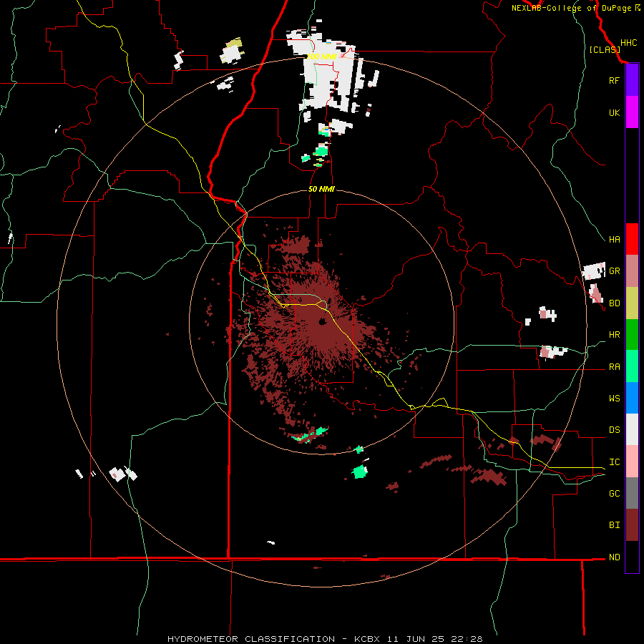Click the BD legend label
This screenshot has height=644, width=644.
click(x=614, y=303)
